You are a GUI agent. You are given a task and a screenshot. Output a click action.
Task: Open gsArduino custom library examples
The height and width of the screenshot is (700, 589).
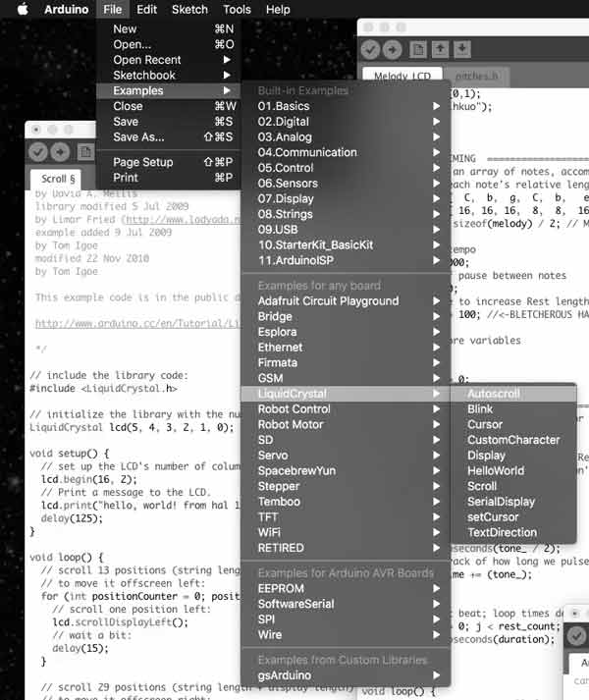[x=346, y=675]
